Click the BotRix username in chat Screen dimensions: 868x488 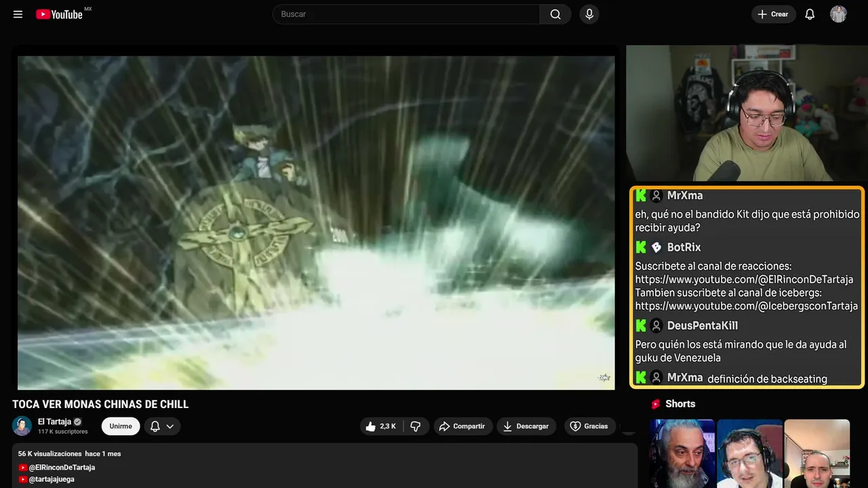pos(684,247)
